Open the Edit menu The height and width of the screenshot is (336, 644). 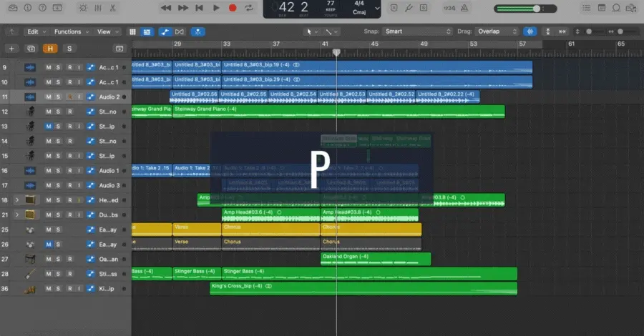pos(36,31)
